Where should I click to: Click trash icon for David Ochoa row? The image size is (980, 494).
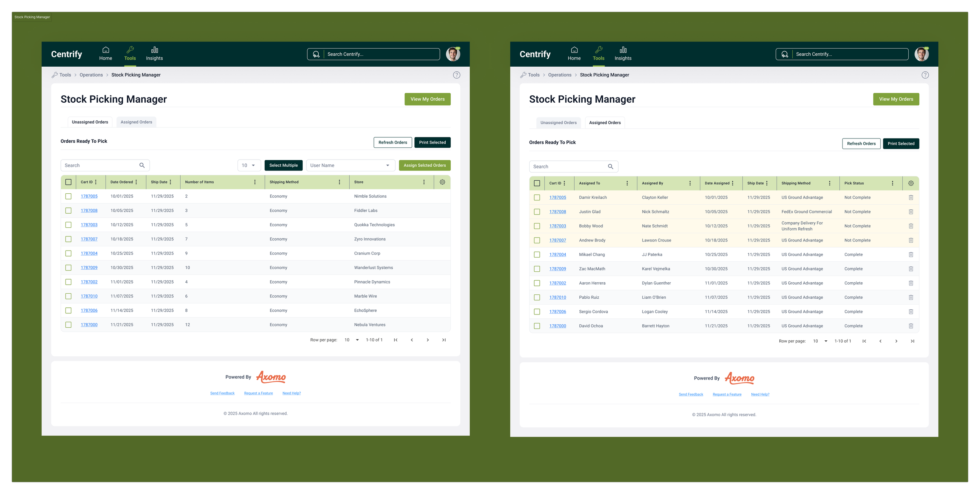911,326
